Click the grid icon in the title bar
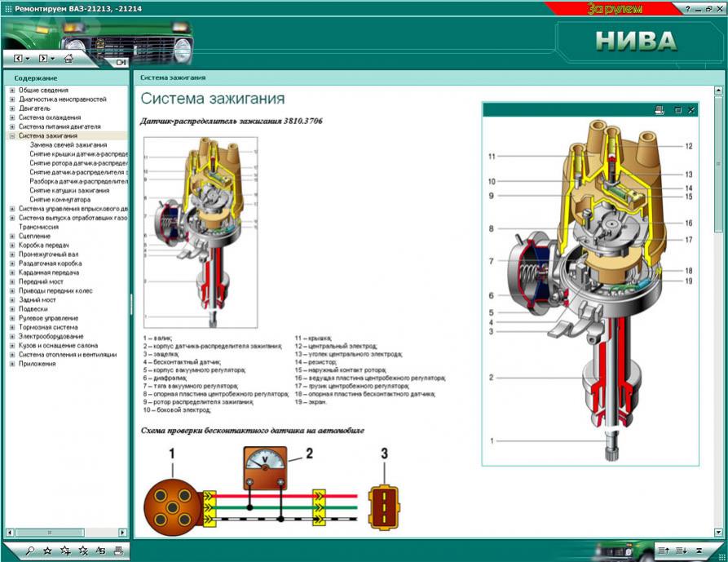The image size is (728, 562). [x=8, y=9]
